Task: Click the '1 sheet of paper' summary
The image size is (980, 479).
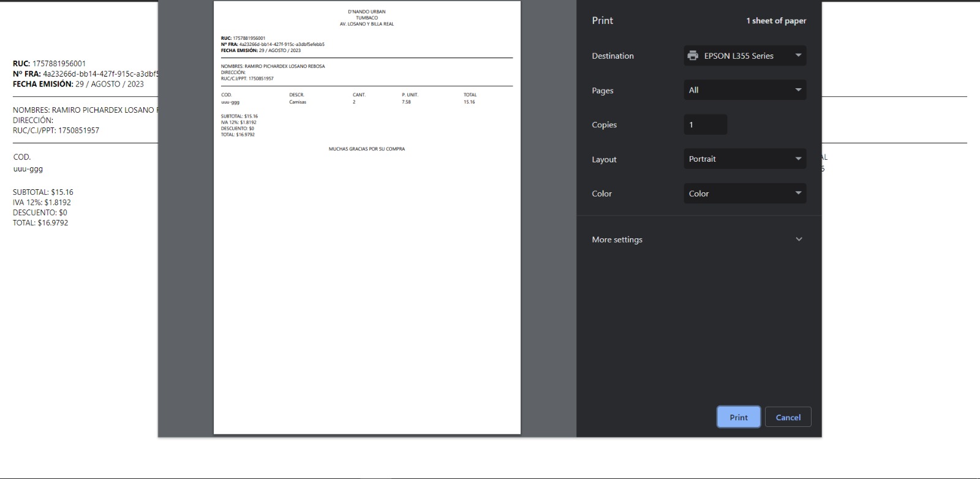Action: point(775,21)
